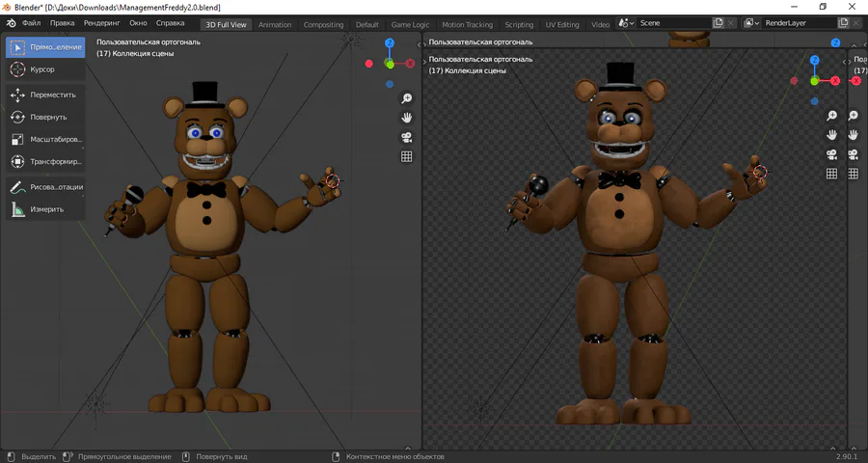This screenshot has height=463, width=868.
Task: Click blue Z axis ball in rendered viewport gizmo
Action: point(814,60)
